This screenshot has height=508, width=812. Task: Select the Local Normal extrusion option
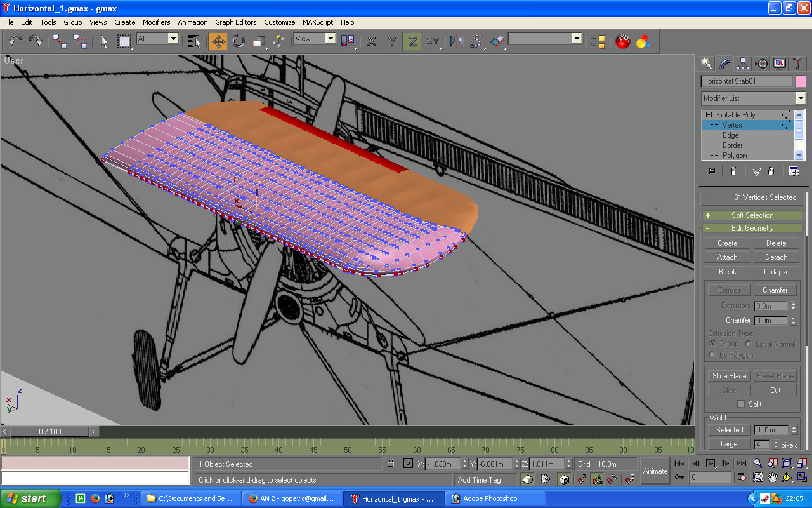coord(749,344)
